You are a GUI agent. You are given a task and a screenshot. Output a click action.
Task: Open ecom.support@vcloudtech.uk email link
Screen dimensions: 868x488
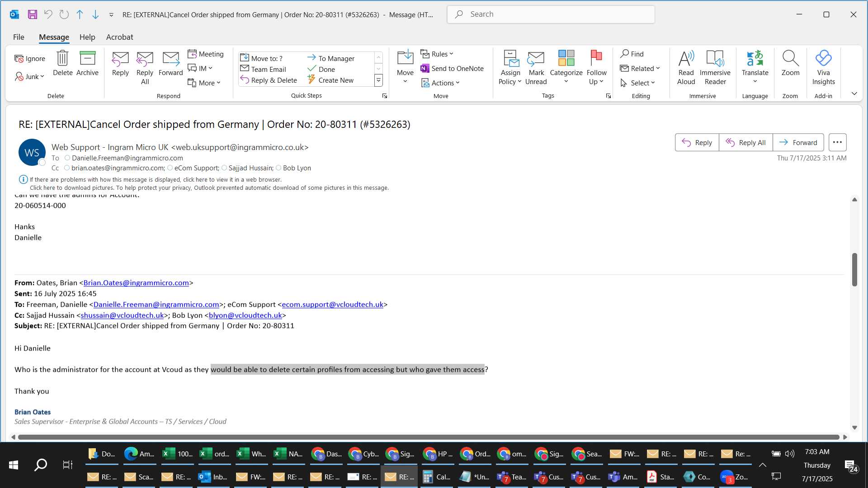[332, 305]
